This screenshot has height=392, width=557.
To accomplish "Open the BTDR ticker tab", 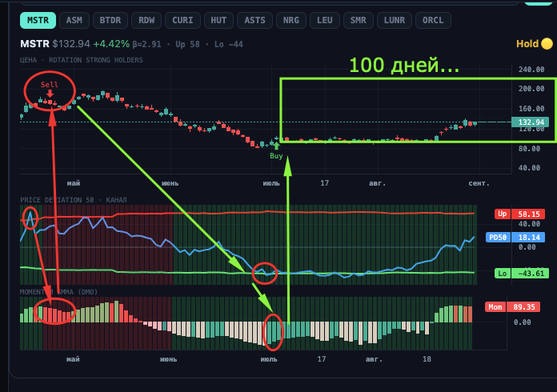I will pyautogui.click(x=110, y=20).
